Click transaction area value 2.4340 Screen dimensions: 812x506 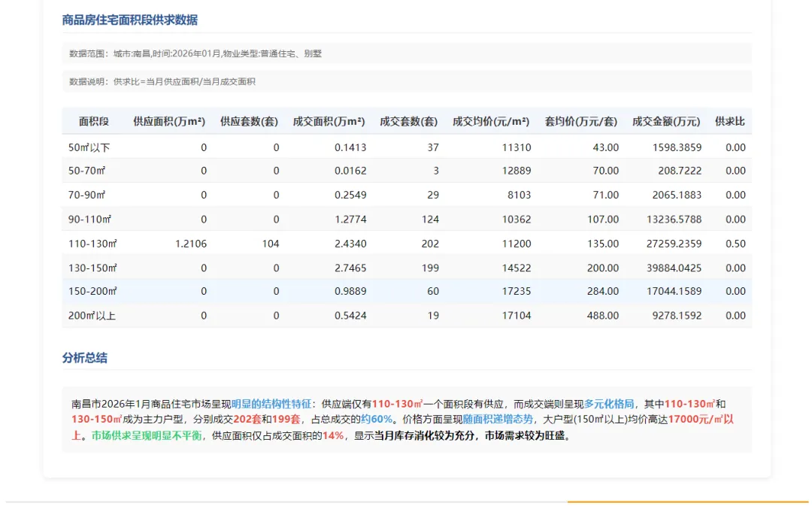pyautogui.click(x=350, y=244)
